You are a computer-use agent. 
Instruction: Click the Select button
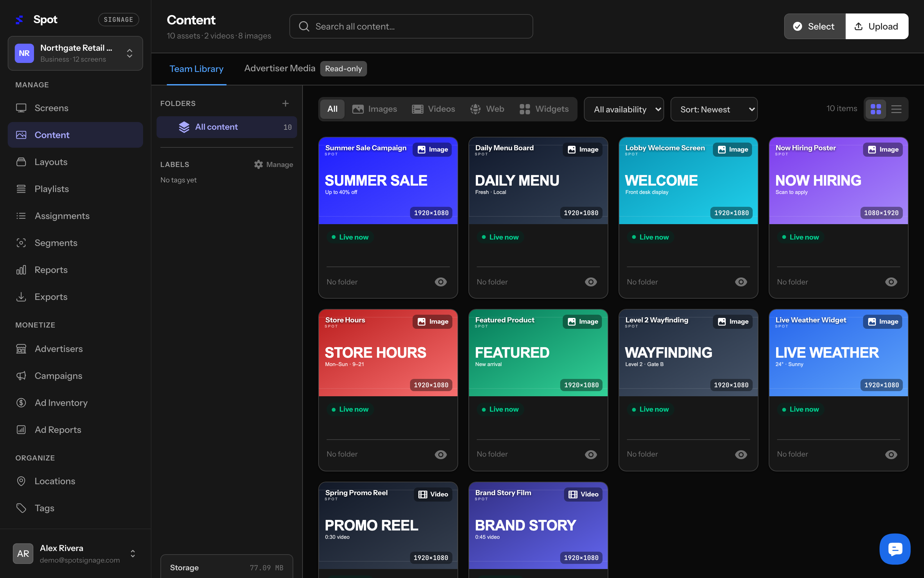(x=815, y=26)
